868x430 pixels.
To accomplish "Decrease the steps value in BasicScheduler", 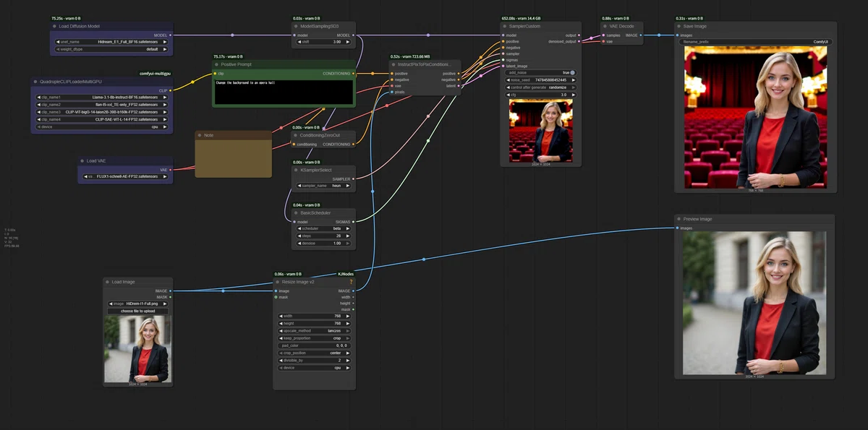I will (x=299, y=236).
